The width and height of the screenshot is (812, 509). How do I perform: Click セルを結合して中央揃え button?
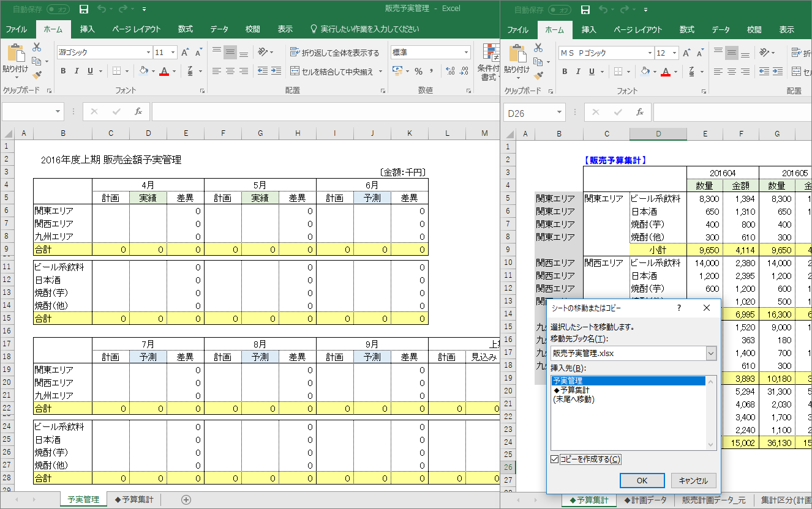pyautogui.click(x=331, y=71)
